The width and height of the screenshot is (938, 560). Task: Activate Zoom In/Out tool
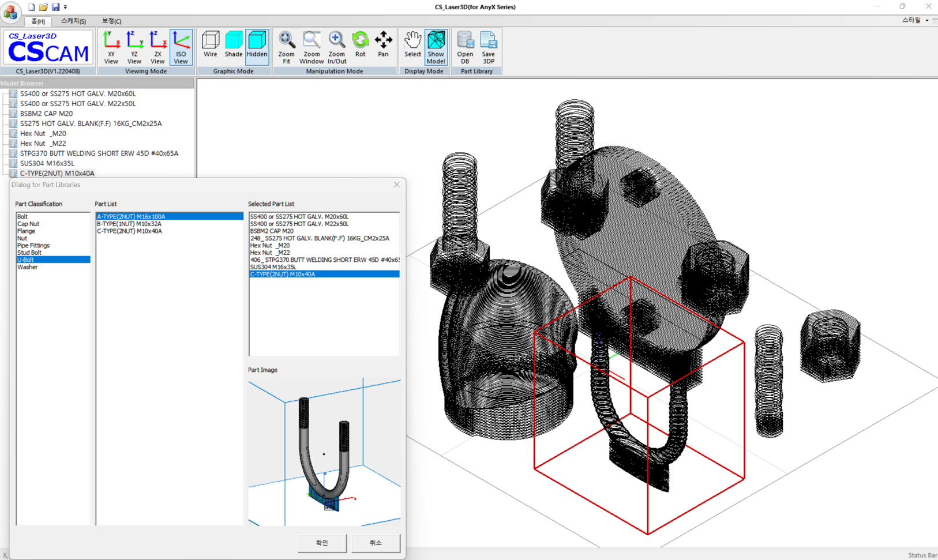click(x=337, y=47)
